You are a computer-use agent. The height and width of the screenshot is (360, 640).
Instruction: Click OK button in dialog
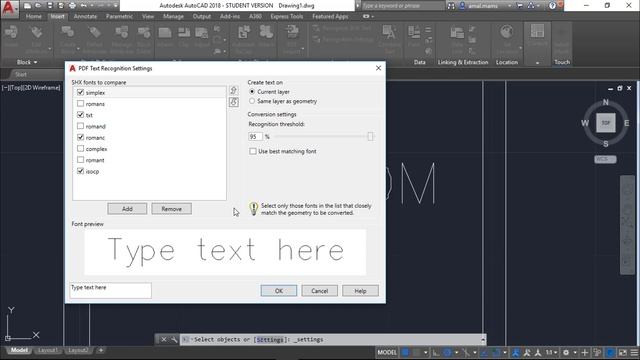point(279,291)
